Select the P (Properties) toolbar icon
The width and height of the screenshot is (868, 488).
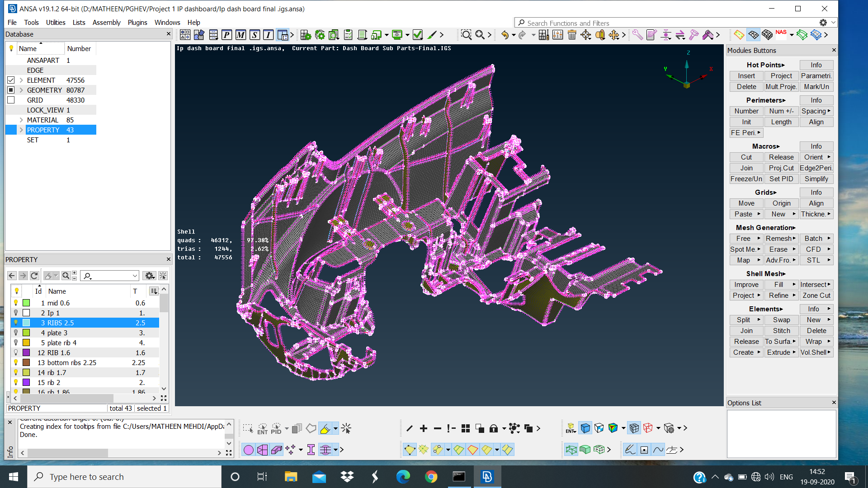227,35
